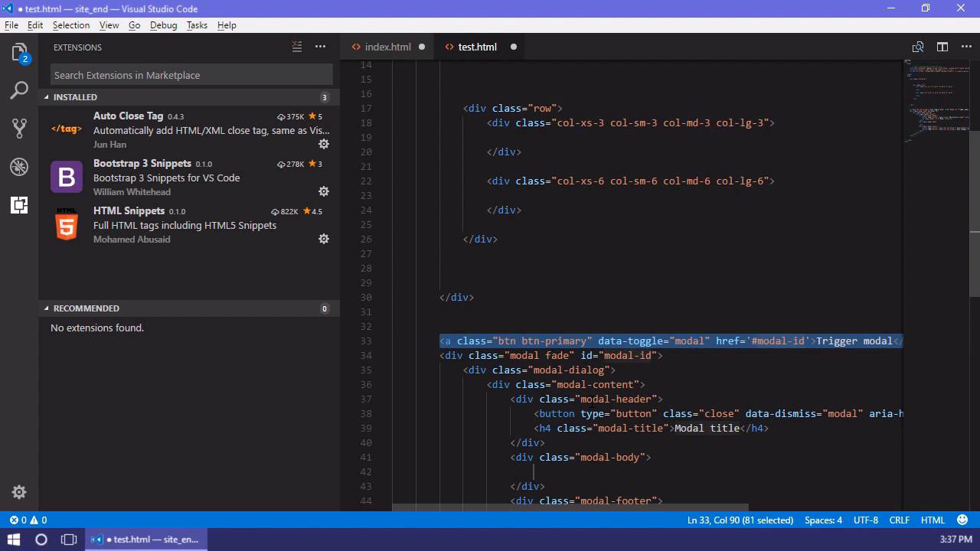Click the split editor icon
980x551 pixels.
coord(942,47)
